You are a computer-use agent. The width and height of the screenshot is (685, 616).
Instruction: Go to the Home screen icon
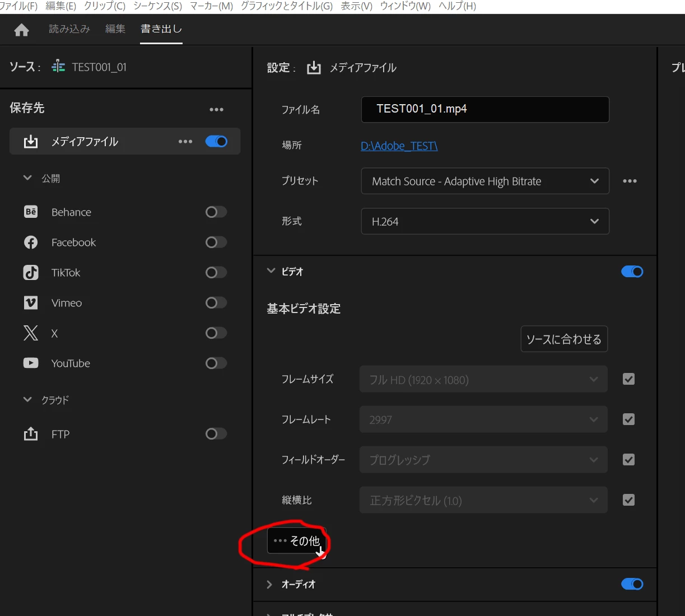21,30
